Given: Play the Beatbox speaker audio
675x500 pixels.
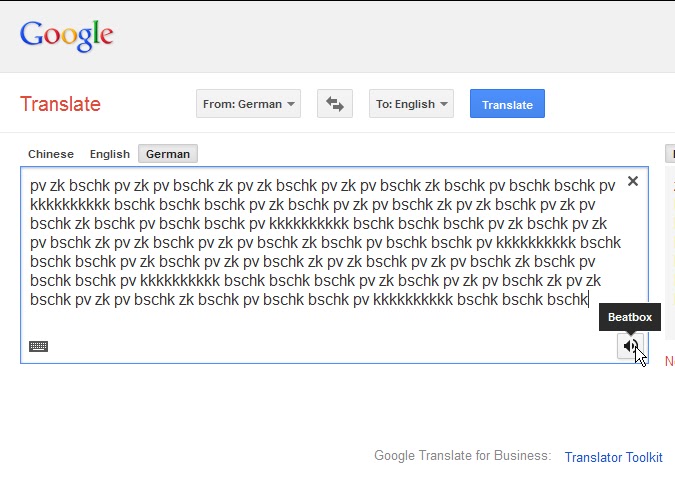Looking at the screenshot, I should [x=630, y=345].
